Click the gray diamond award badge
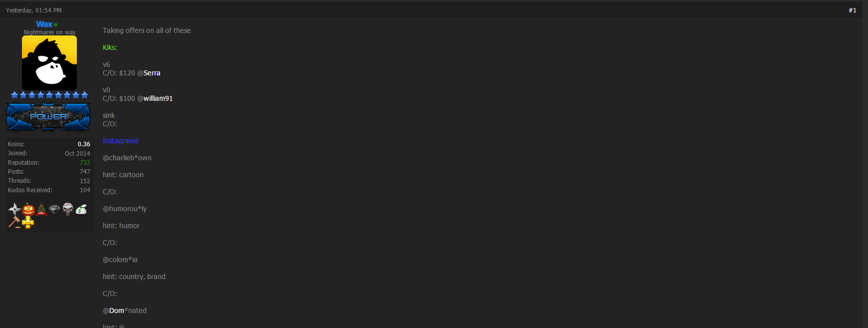The image size is (868, 328). 55,209
